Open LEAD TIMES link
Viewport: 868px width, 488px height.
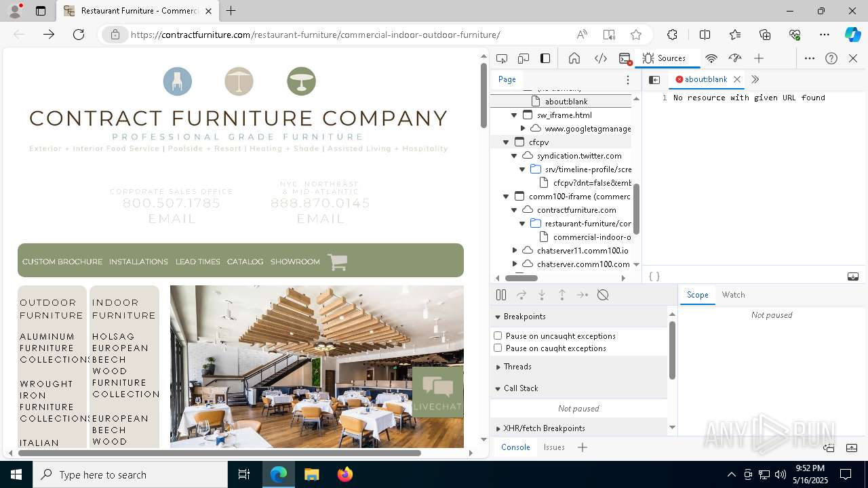point(197,262)
